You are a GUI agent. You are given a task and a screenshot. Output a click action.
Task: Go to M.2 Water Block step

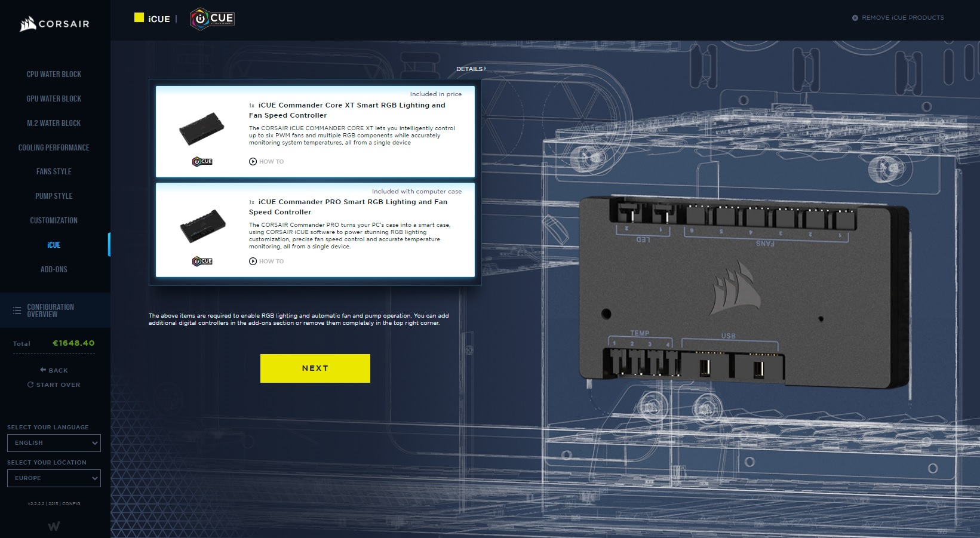pyautogui.click(x=54, y=123)
